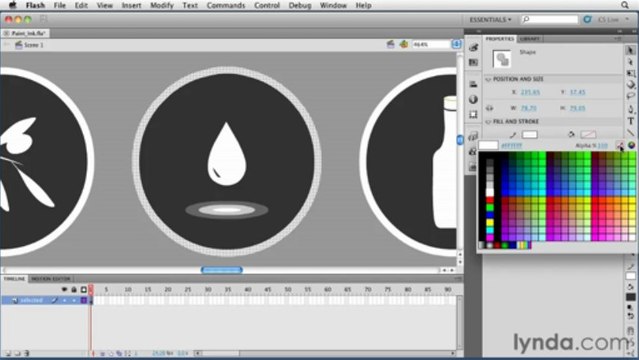
Task: Open the Align panel icon in dock
Action: [473, 84]
